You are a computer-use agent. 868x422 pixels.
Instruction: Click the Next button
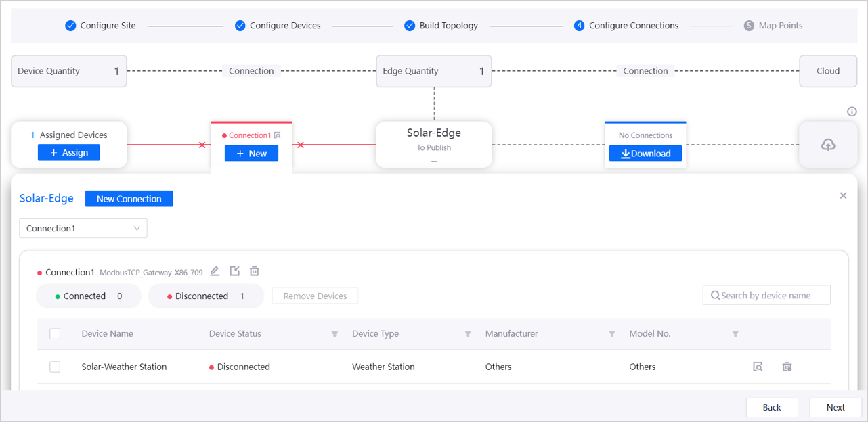(836, 407)
